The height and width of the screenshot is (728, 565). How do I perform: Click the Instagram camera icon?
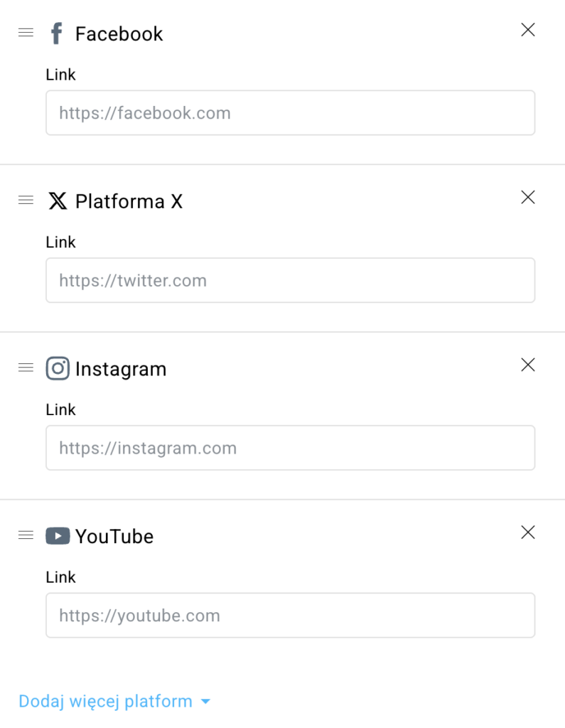[58, 368]
